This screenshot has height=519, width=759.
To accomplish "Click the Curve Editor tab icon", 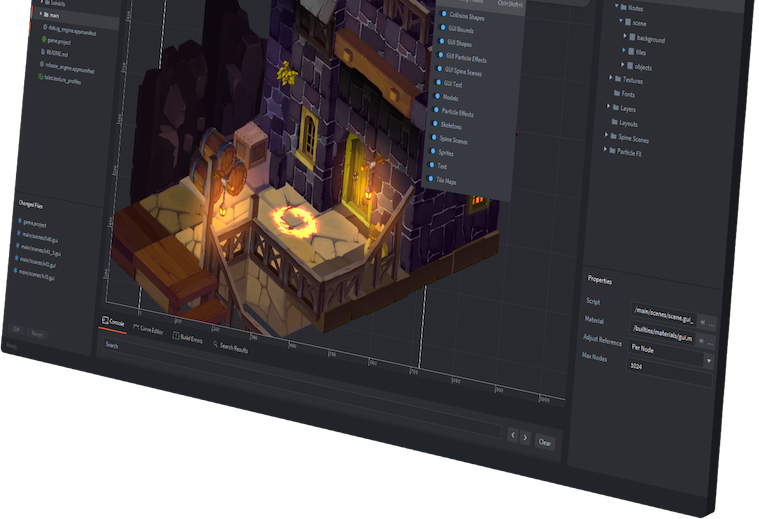I will [136, 327].
